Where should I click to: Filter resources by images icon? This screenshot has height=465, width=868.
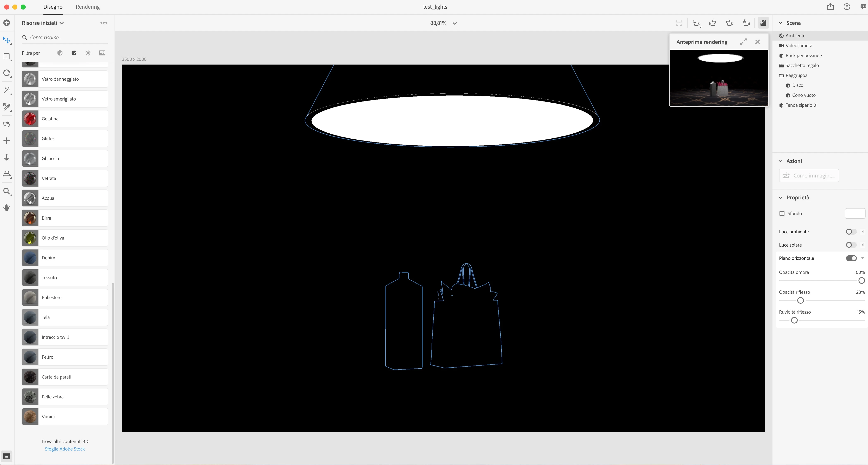pos(102,53)
